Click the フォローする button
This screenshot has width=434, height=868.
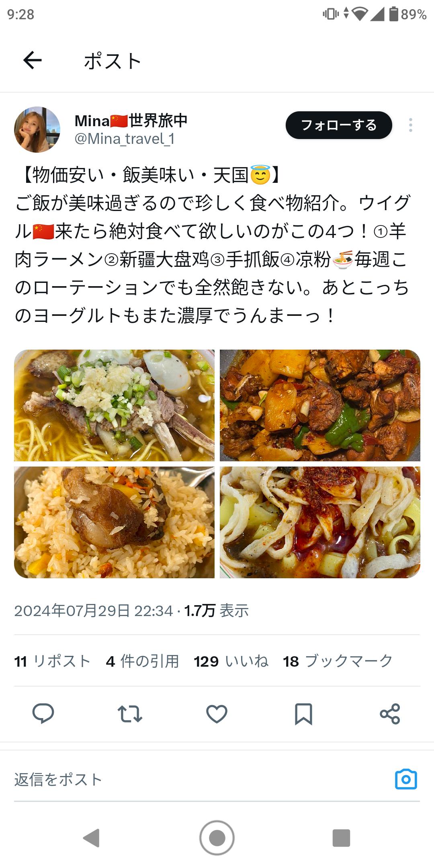[339, 125]
